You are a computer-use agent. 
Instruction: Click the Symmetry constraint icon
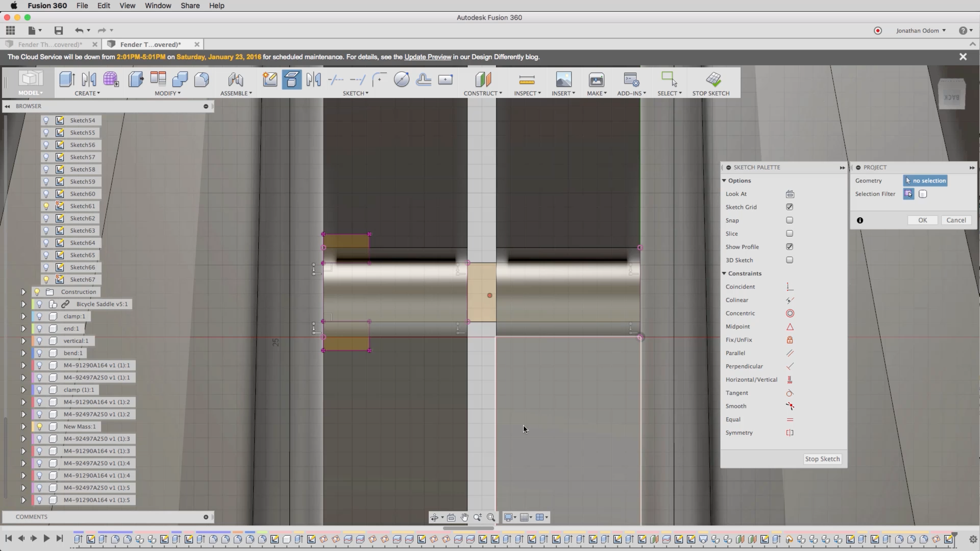click(x=790, y=433)
